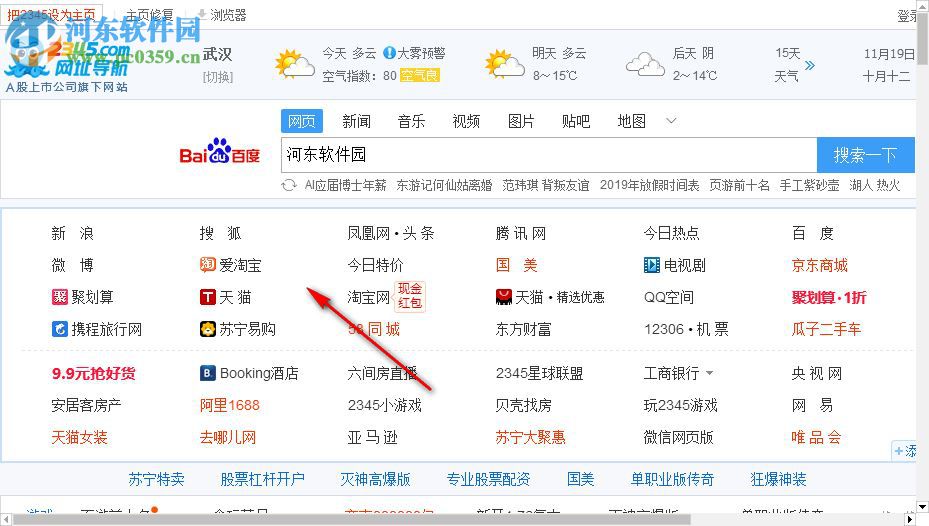Expand more search categories chevron

click(671, 121)
